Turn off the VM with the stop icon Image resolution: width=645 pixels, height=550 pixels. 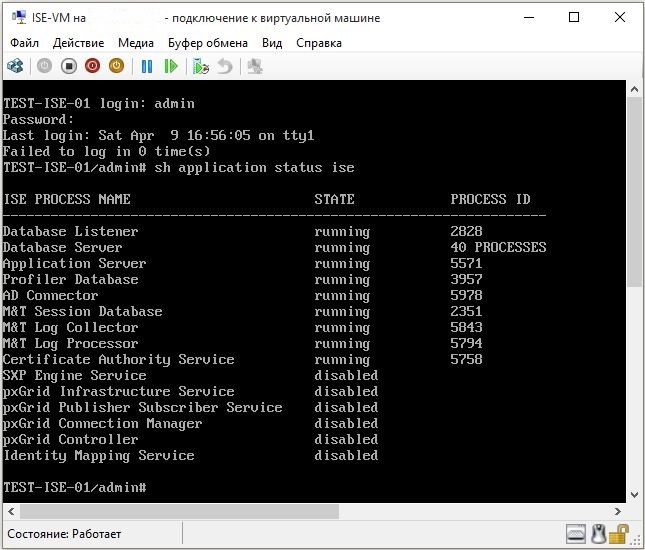pos(69,66)
